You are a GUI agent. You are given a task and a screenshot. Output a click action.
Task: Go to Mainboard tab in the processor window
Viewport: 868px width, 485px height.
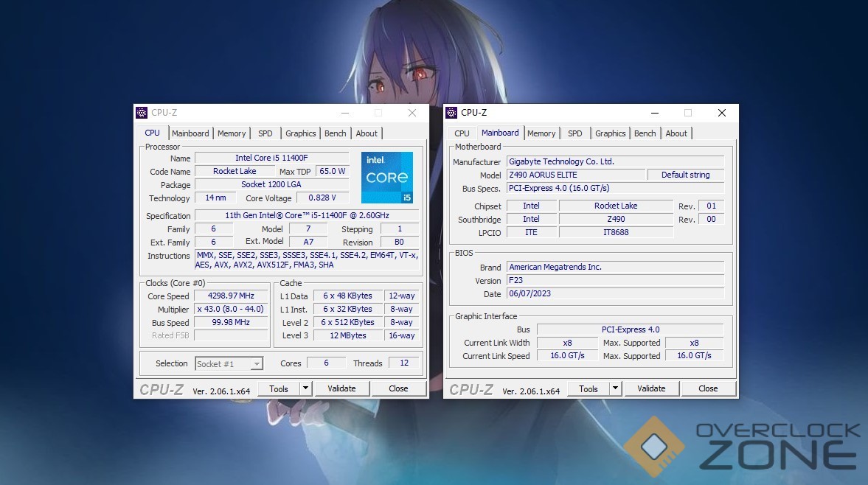[190, 133]
